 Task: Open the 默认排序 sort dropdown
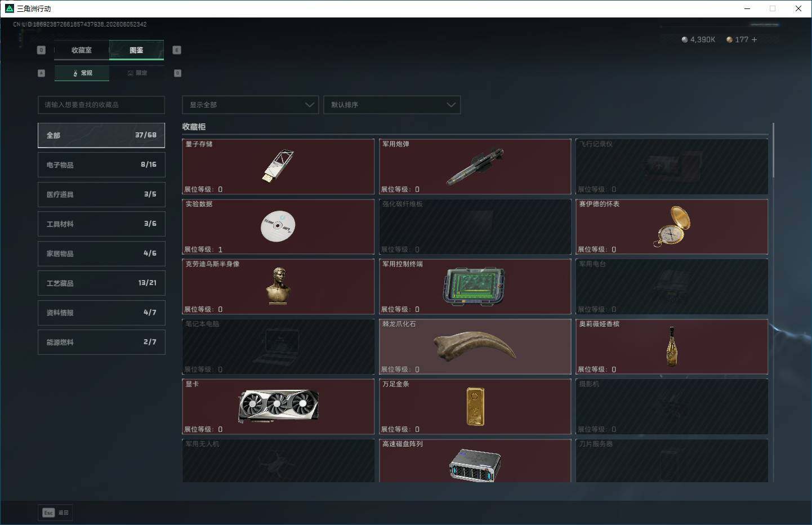[x=392, y=105]
